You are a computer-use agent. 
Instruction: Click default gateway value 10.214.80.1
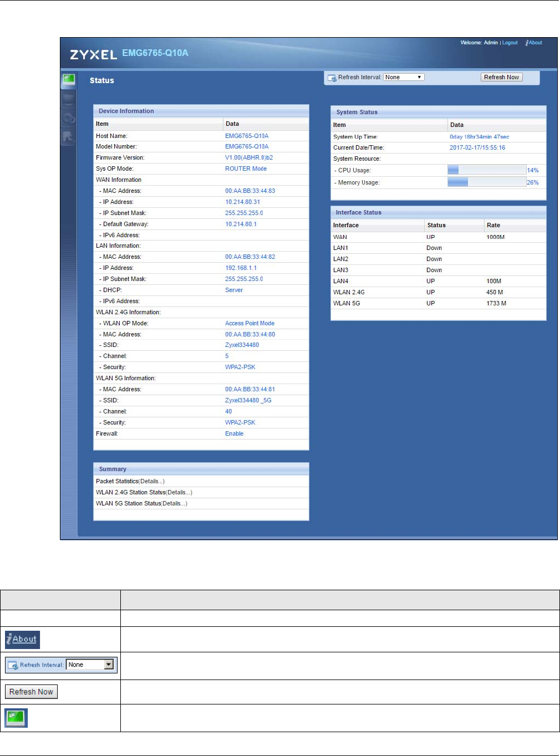pyautogui.click(x=241, y=224)
